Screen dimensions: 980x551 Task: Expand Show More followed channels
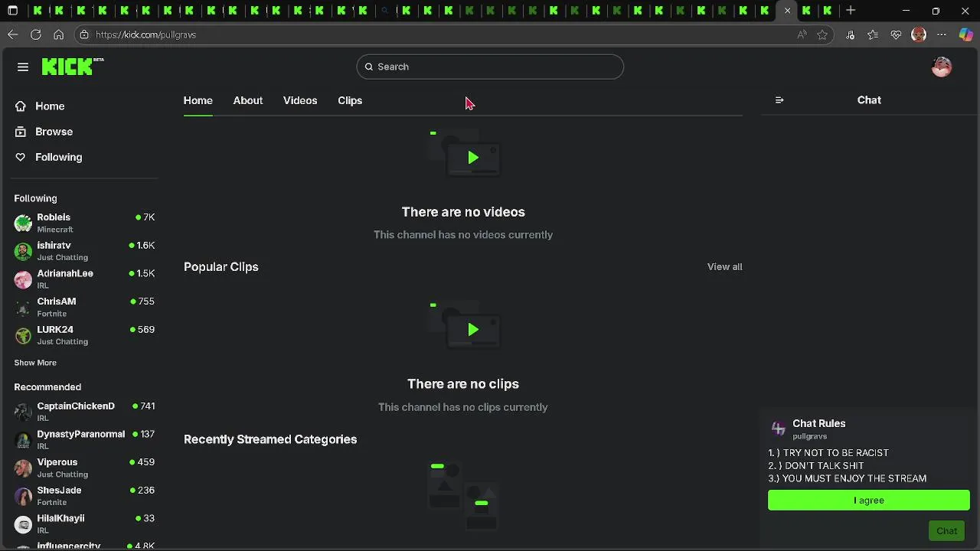pos(35,363)
